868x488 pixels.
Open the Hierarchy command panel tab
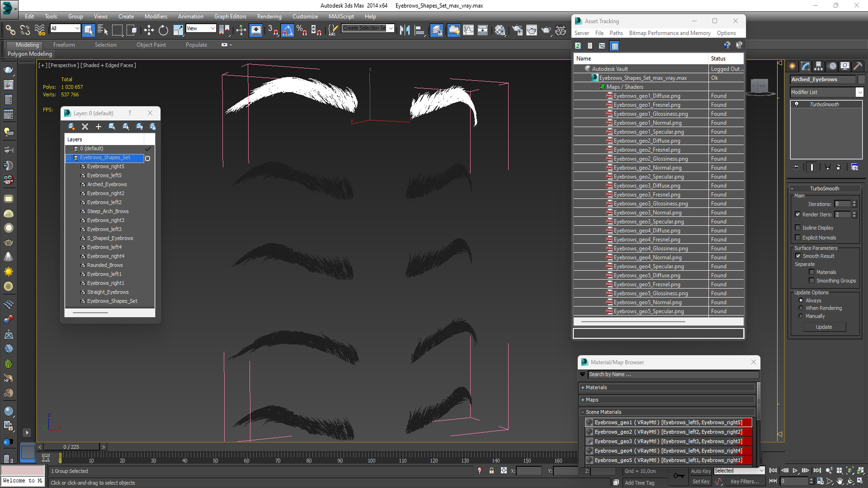click(818, 66)
